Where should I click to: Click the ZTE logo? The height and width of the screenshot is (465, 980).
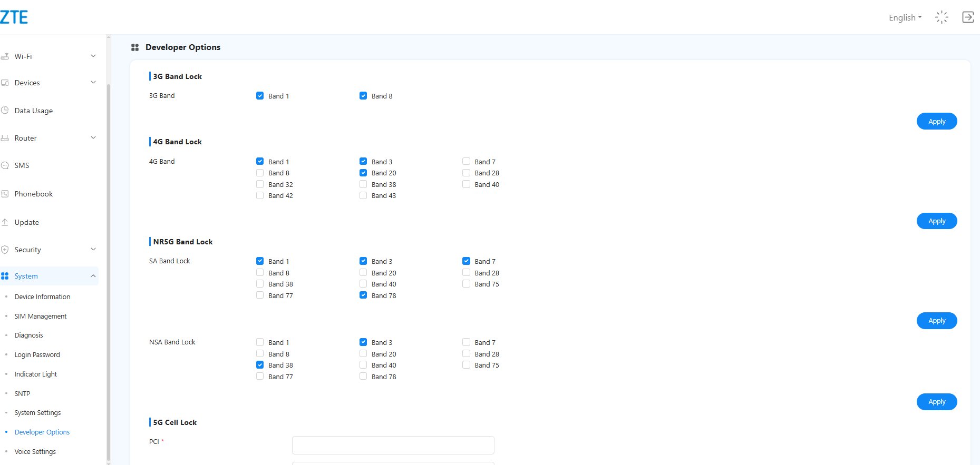click(x=14, y=17)
